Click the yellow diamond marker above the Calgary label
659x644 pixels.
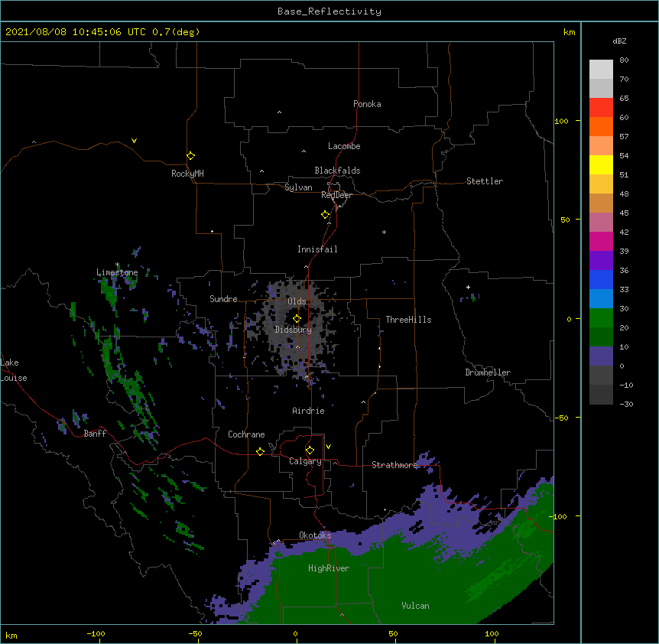point(310,450)
